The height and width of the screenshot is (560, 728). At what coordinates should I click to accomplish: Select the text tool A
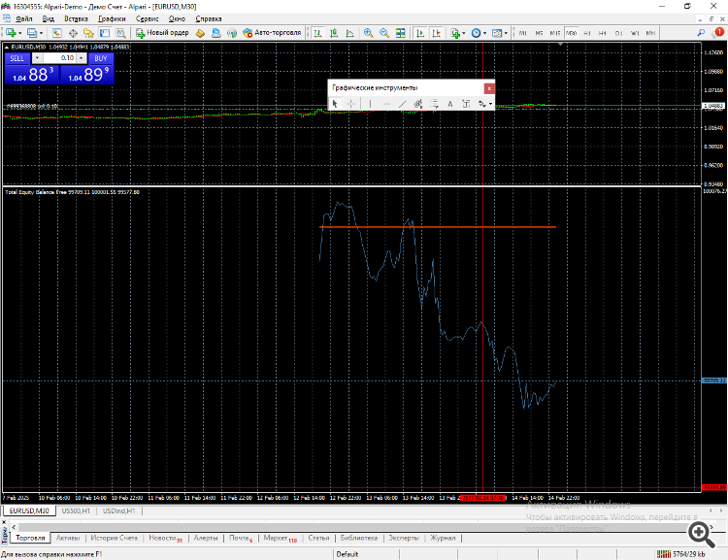coord(449,104)
